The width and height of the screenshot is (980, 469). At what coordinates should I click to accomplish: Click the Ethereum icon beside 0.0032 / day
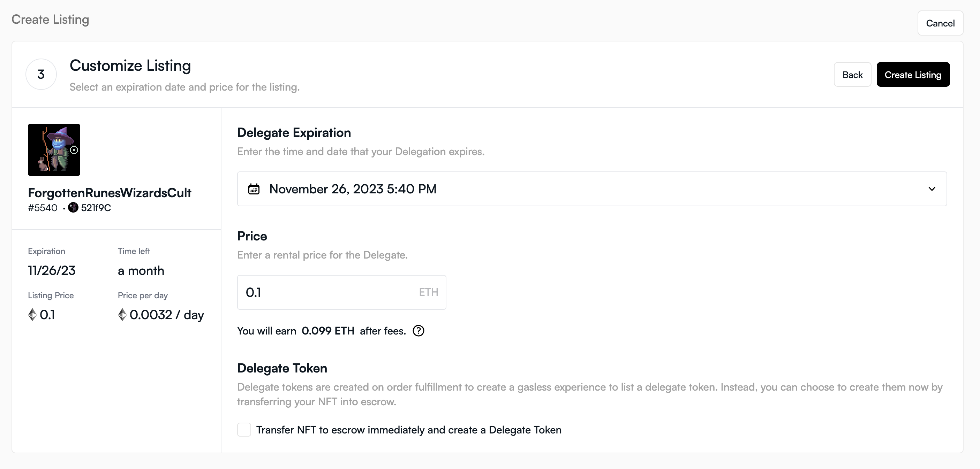coord(122,315)
